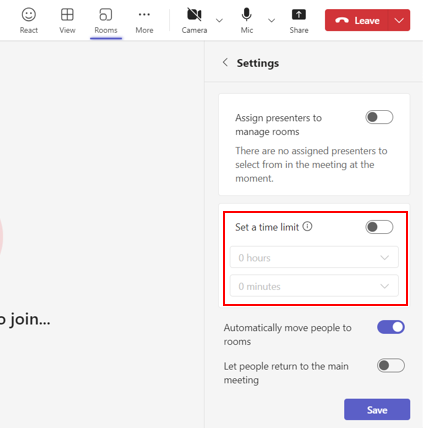Open the View layout options
423x428 pixels.
pos(67,21)
